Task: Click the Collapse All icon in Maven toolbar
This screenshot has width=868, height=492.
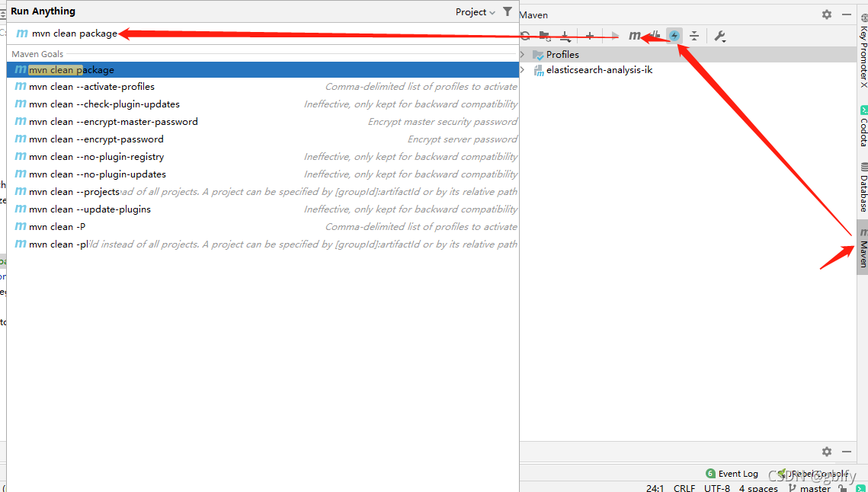Action: click(694, 36)
